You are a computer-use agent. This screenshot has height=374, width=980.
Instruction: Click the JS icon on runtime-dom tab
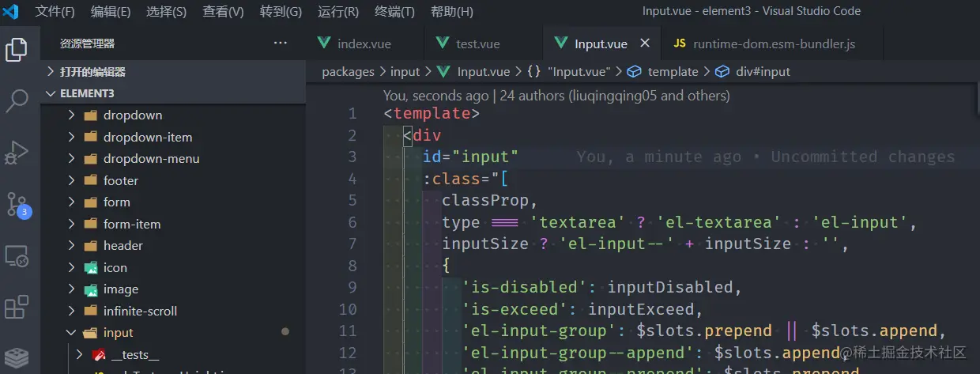tap(679, 43)
